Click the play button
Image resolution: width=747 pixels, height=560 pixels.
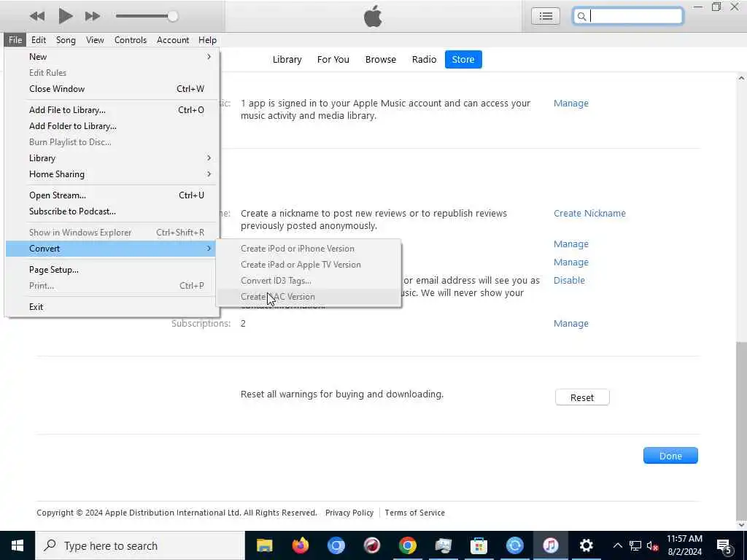coord(65,16)
